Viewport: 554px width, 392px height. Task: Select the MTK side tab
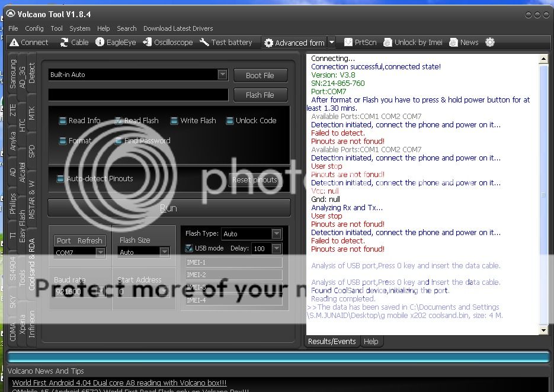coord(32,113)
